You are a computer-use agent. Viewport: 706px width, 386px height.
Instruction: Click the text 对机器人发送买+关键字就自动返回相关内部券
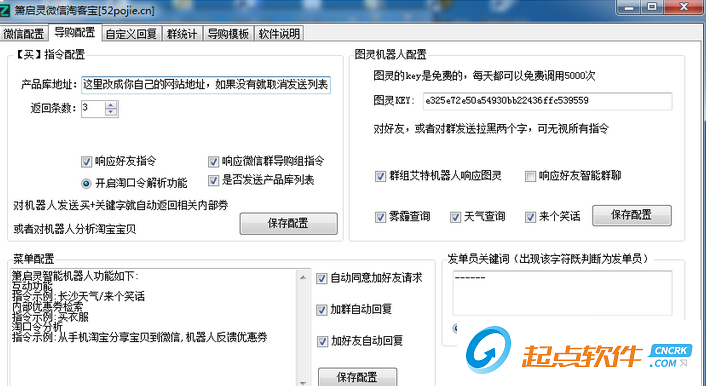tap(121, 206)
